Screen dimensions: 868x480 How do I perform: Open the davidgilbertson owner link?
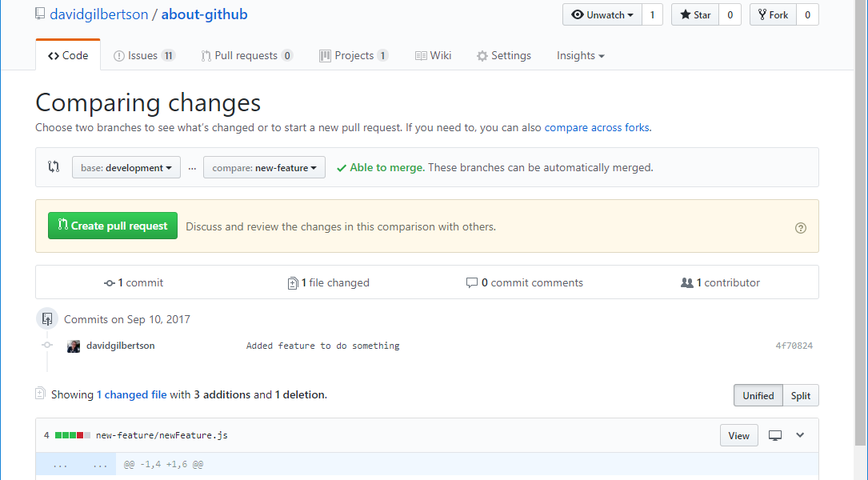click(x=99, y=14)
